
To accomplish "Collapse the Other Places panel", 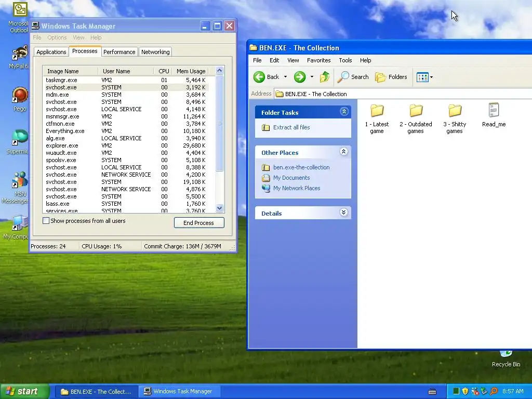I will tap(343, 152).
